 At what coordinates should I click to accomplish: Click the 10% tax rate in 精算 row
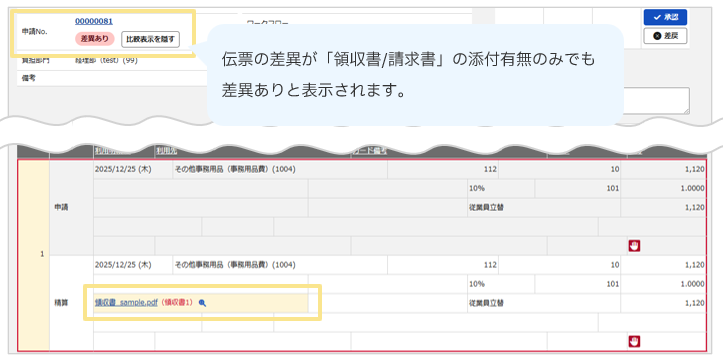click(x=477, y=284)
